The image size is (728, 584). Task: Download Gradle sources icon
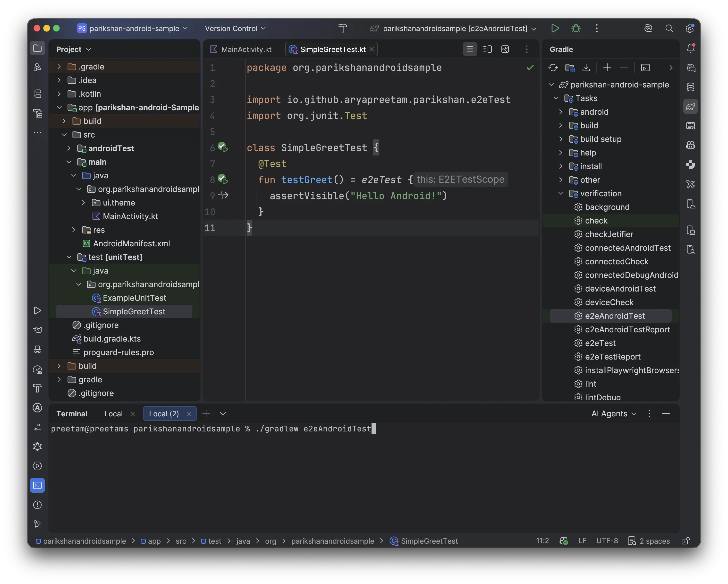coord(586,68)
